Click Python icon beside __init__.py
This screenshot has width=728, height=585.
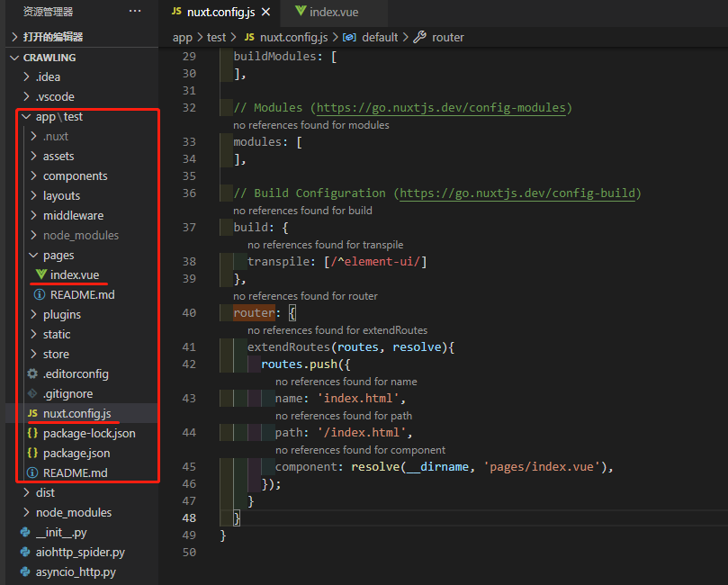click(25, 532)
